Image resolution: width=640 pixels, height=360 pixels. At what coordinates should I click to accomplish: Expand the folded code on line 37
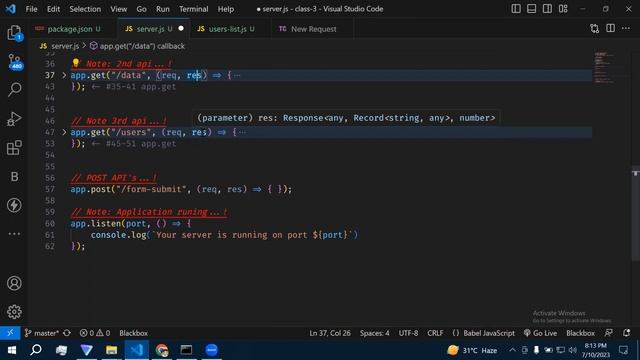coord(64,75)
